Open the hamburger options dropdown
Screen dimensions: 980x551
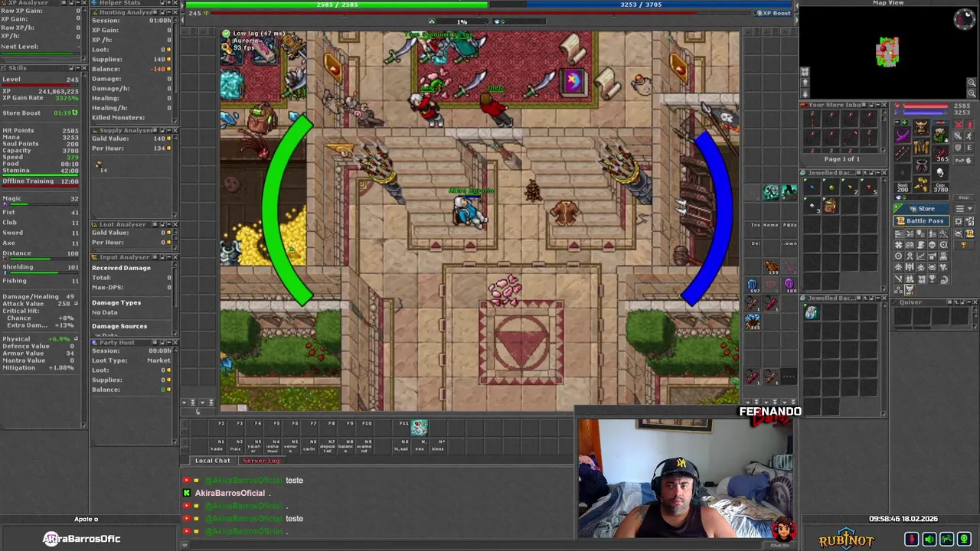pos(964,208)
